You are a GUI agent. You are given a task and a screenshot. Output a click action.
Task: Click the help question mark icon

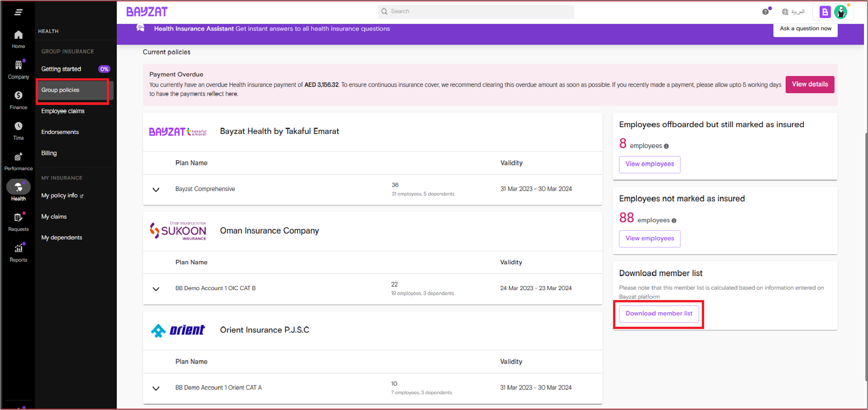pos(765,12)
